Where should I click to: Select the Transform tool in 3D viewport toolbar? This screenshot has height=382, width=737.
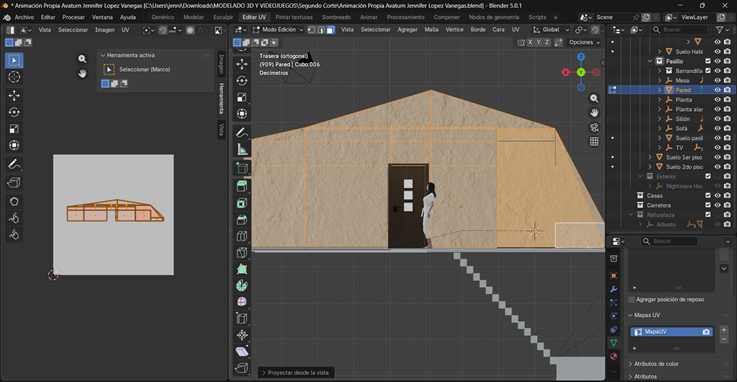click(242, 114)
